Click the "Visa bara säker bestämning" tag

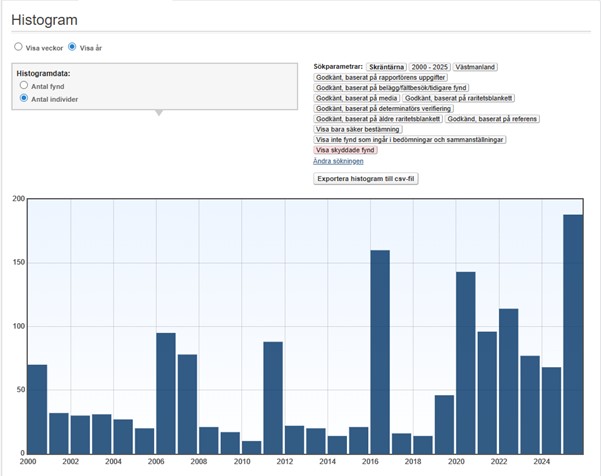pyautogui.click(x=358, y=129)
